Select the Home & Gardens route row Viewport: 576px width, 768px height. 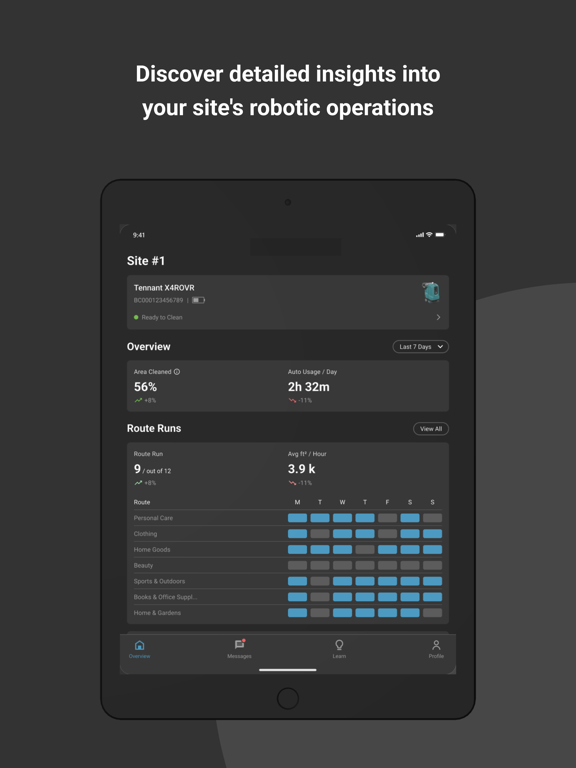coord(288,613)
